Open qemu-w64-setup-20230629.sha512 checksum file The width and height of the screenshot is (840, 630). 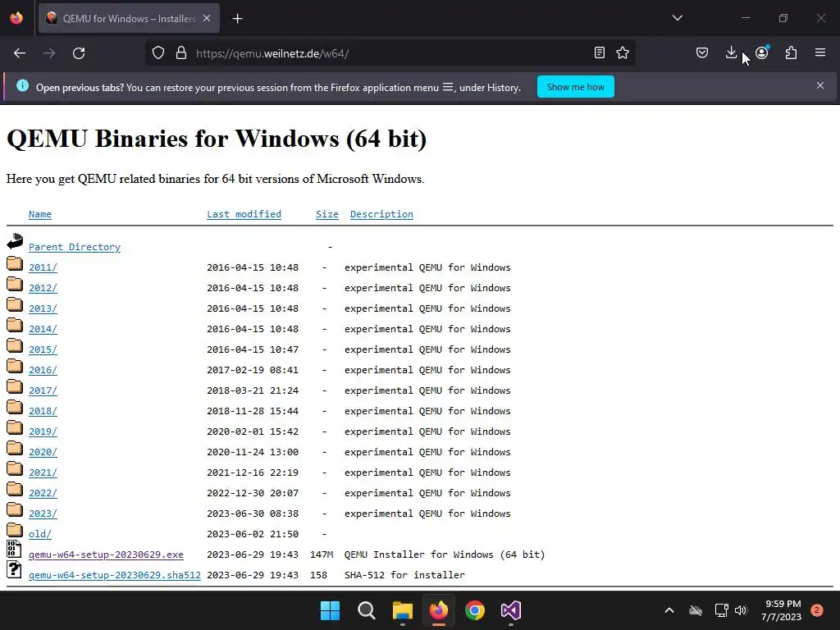point(115,575)
